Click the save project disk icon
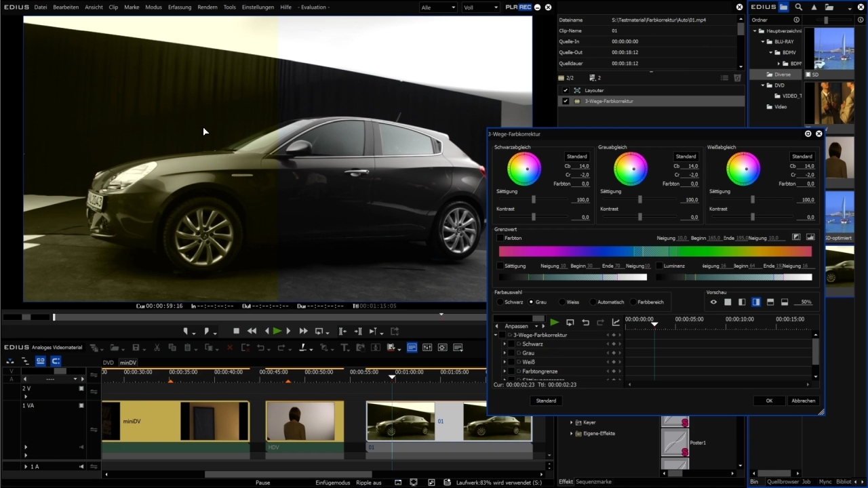The image size is (868, 488). tap(136, 348)
